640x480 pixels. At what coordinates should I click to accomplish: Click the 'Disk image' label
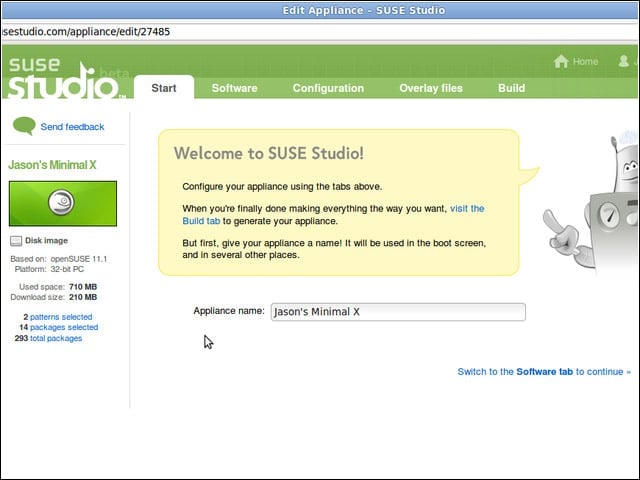(47, 241)
